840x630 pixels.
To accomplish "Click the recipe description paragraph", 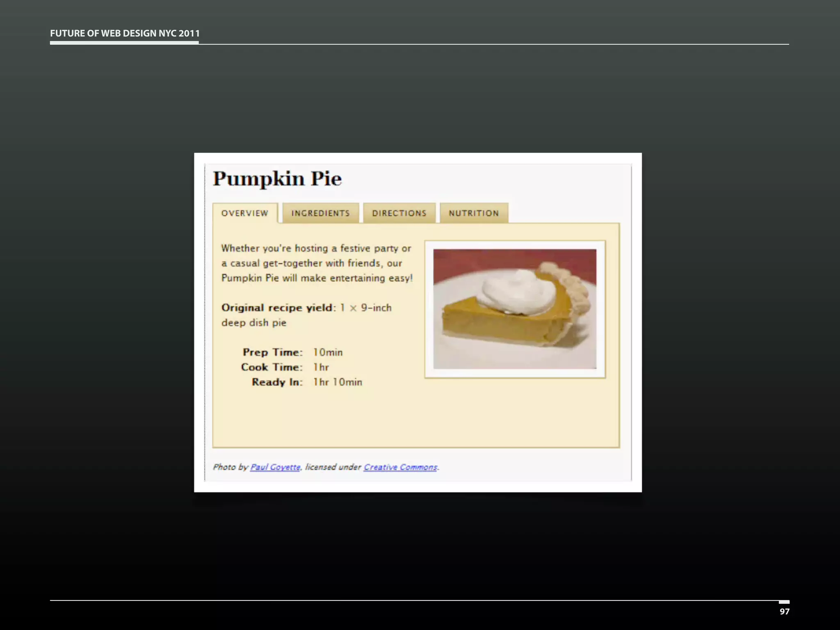I will pyautogui.click(x=316, y=263).
